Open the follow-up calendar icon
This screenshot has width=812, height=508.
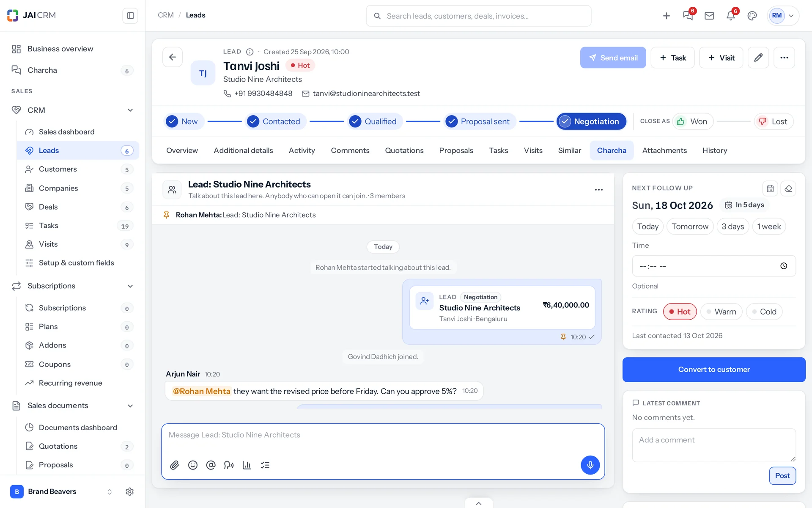770,188
